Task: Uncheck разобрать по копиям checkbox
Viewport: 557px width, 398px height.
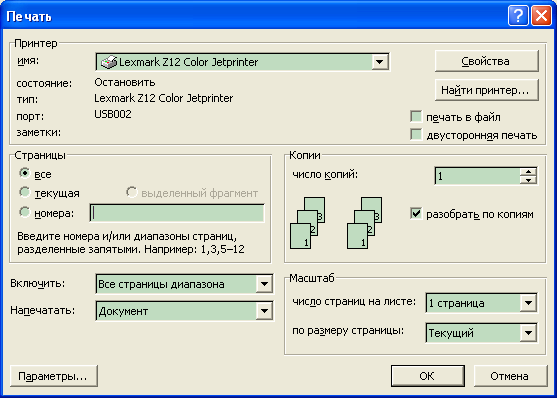Action: point(416,214)
